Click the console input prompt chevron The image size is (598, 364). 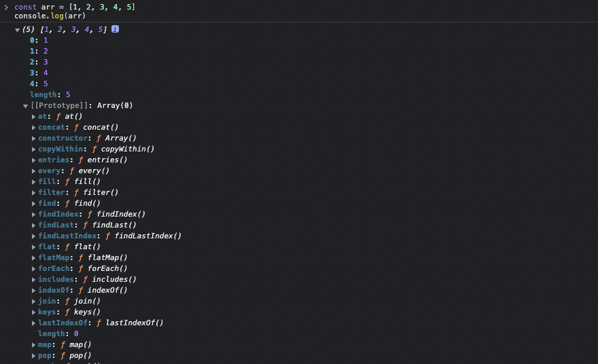point(6,7)
